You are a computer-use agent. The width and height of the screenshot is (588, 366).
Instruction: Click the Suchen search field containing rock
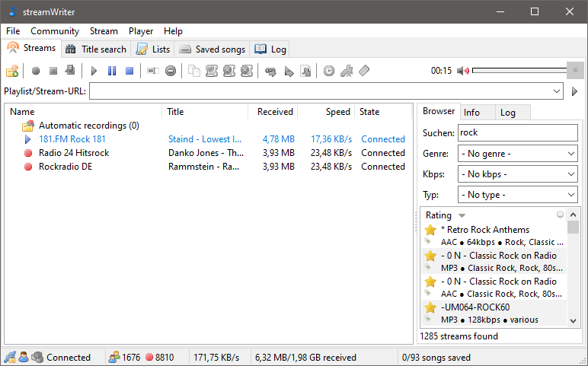pos(517,132)
